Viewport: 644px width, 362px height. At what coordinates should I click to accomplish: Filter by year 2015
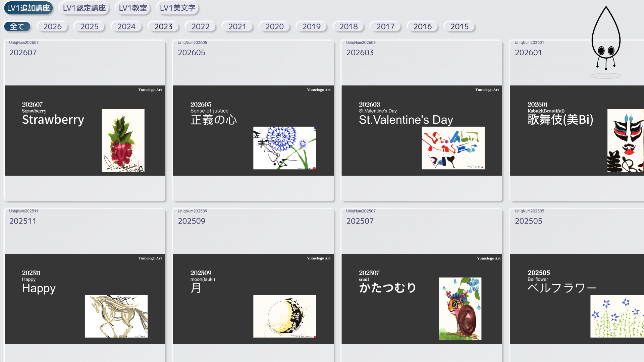460,26
